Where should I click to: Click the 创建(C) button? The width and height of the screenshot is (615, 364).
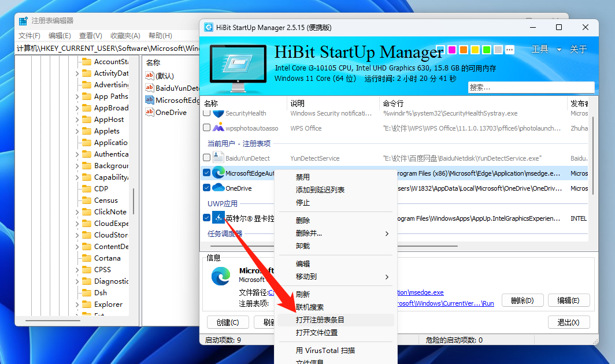tap(228, 322)
